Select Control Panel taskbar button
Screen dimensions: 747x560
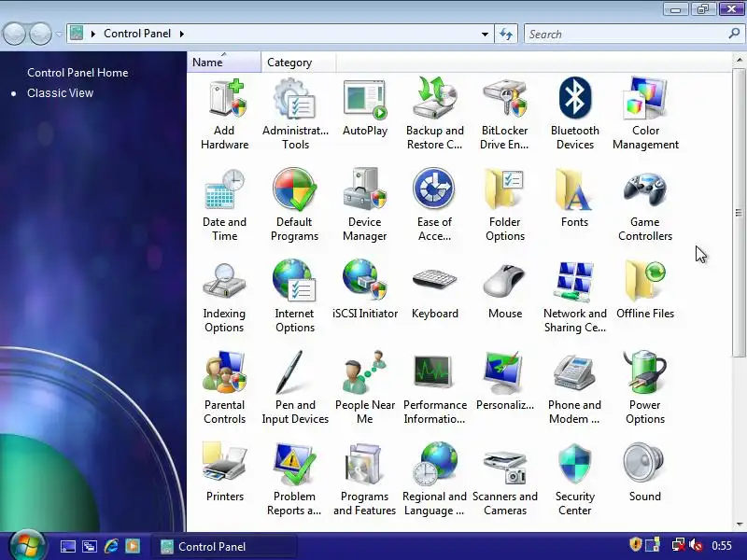[224, 546]
